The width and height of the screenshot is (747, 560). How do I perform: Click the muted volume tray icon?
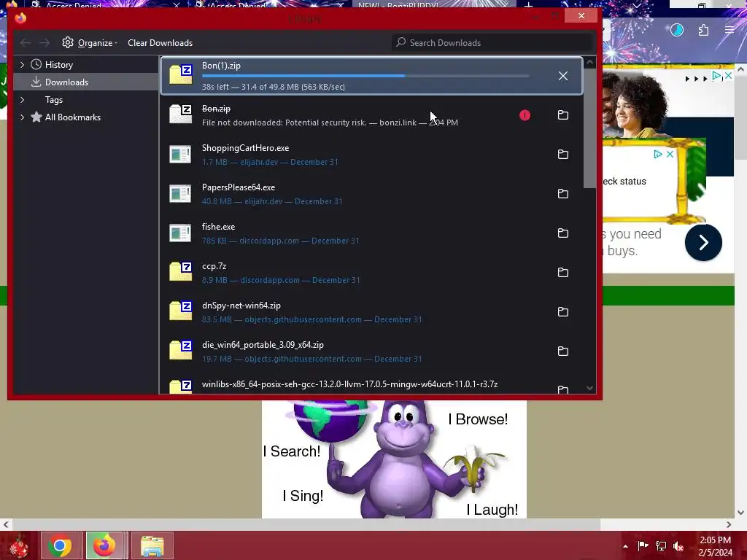tap(678, 546)
